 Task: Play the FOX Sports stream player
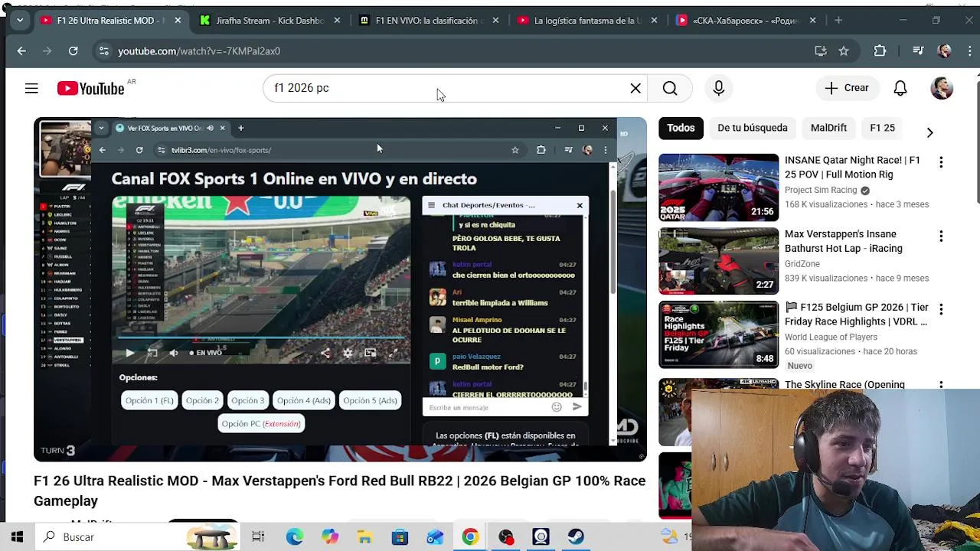point(129,353)
